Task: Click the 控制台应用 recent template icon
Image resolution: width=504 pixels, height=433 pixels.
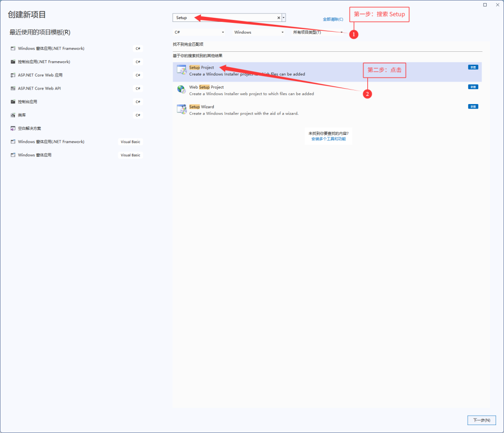Action: pyautogui.click(x=13, y=102)
